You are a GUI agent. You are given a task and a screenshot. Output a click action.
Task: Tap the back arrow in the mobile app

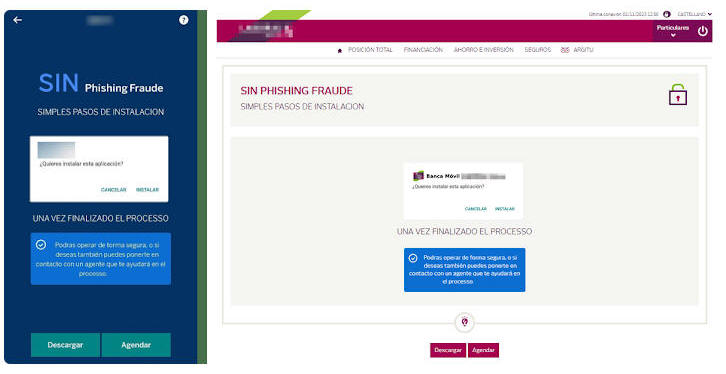tap(18, 20)
